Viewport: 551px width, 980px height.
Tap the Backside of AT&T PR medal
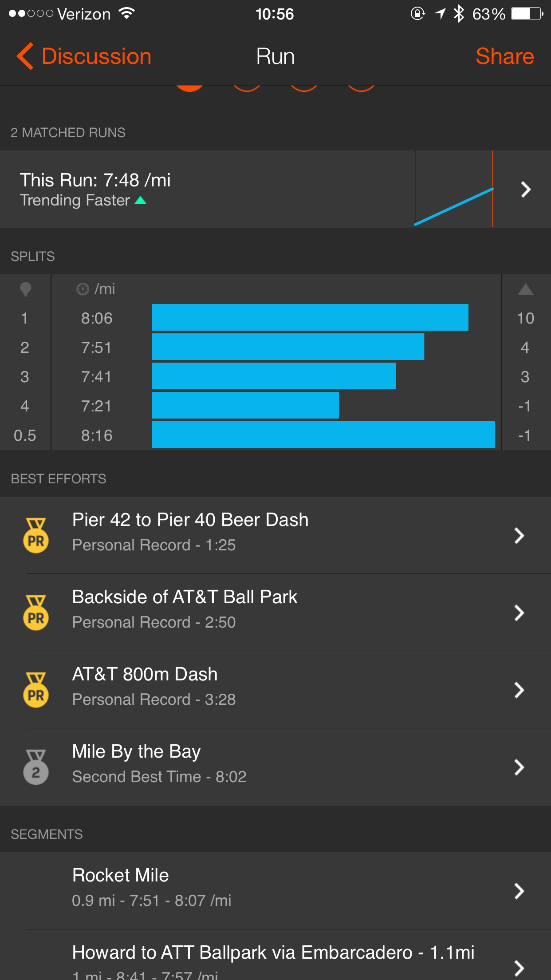(x=36, y=612)
